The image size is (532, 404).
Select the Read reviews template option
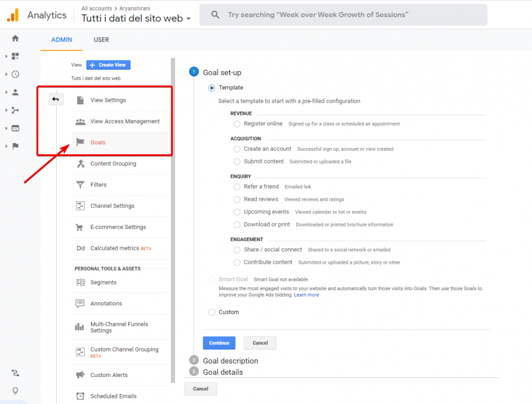click(237, 199)
